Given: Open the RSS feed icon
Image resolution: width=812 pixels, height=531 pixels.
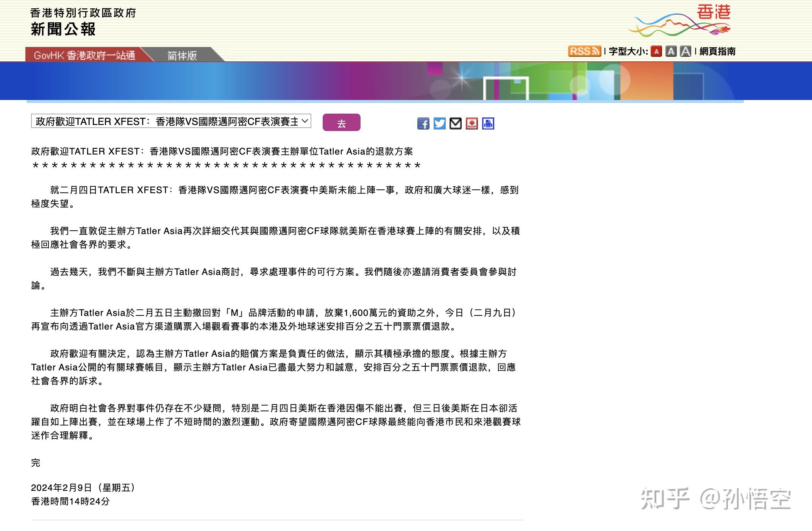Looking at the screenshot, I should click(584, 51).
